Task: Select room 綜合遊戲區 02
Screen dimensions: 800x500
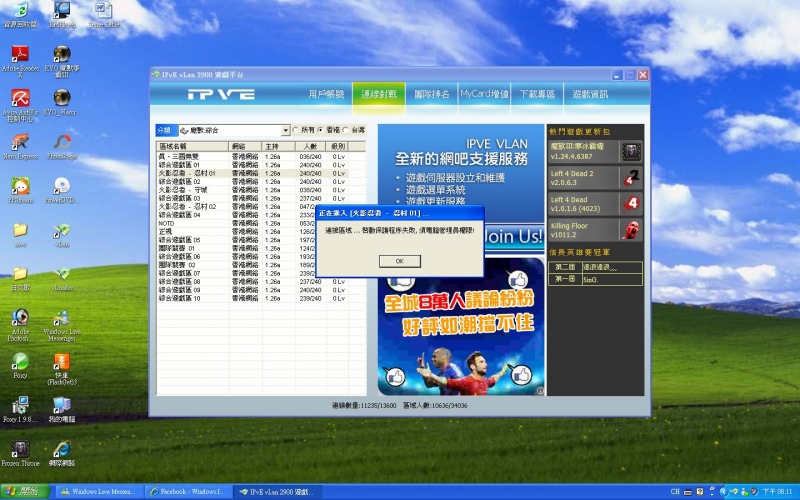Action: click(x=261, y=182)
